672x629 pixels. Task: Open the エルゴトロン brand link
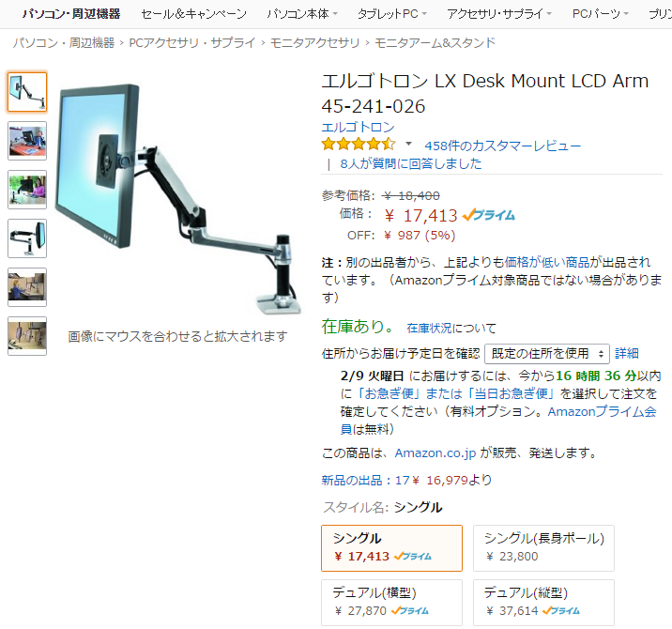click(358, 127)
